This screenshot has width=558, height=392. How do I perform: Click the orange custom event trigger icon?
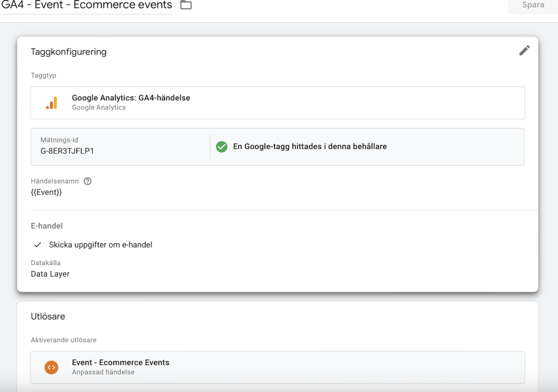pos(51,367)
